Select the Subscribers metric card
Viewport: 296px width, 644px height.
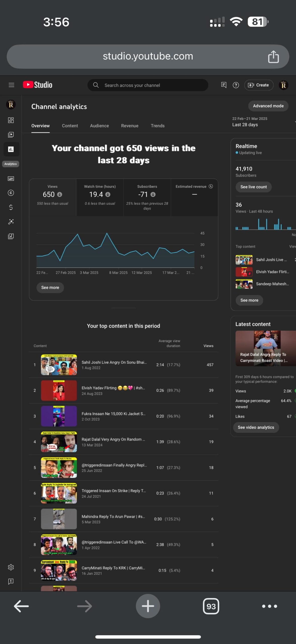click(x=147, y=197)
